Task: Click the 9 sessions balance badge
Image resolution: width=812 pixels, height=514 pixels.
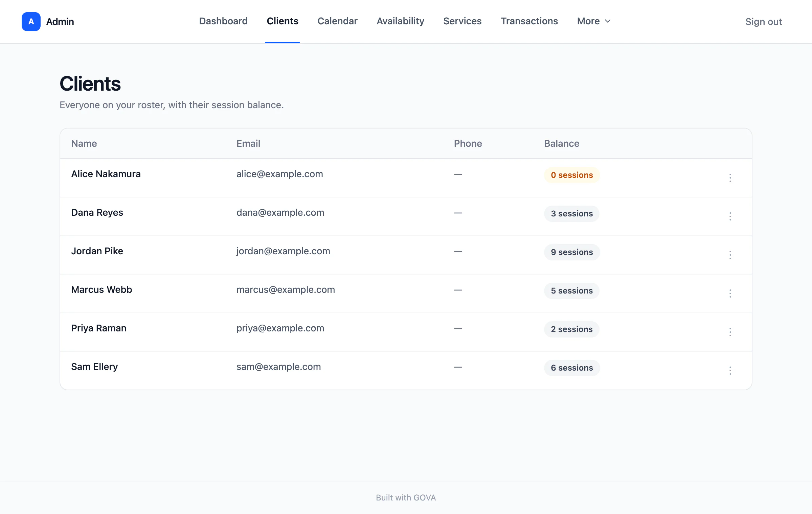Action: [572, 252]
